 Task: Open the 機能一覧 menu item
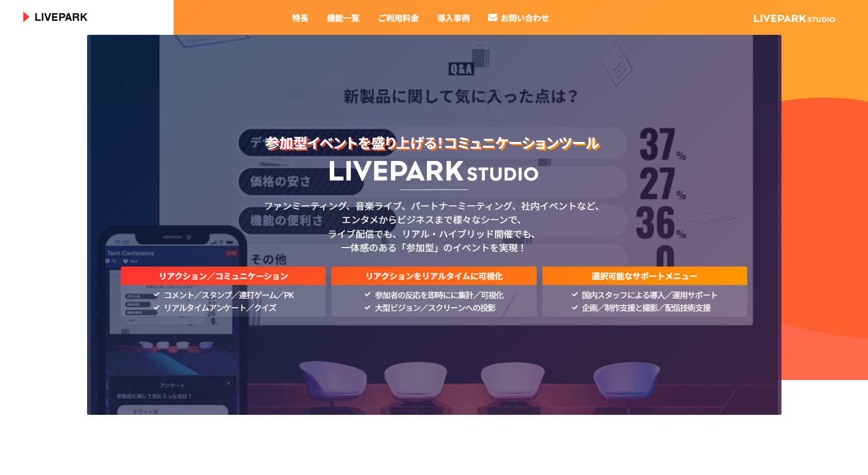343,18
